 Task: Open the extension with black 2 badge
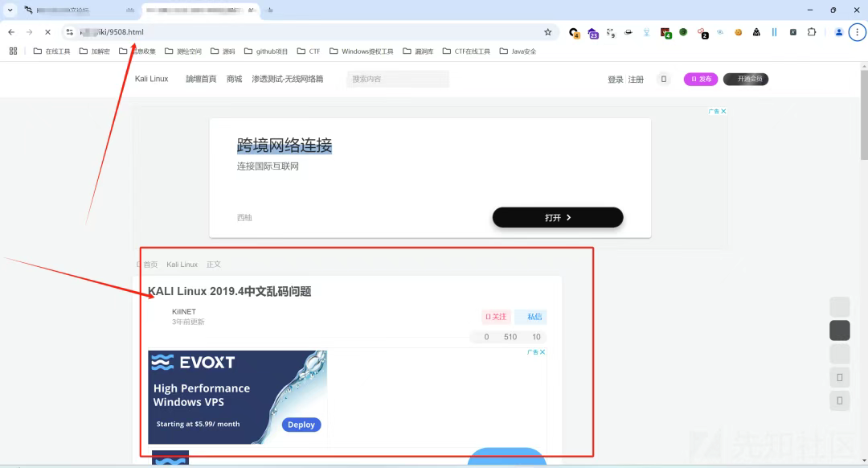pyautogui.click(x=702, y=33)
